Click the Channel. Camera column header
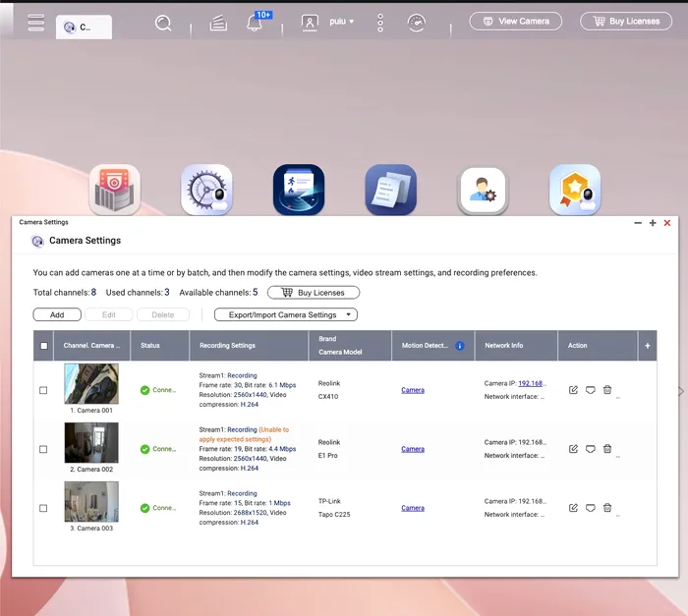The width and height of the screenshot is (688, 616). click(x=91, y=346)
